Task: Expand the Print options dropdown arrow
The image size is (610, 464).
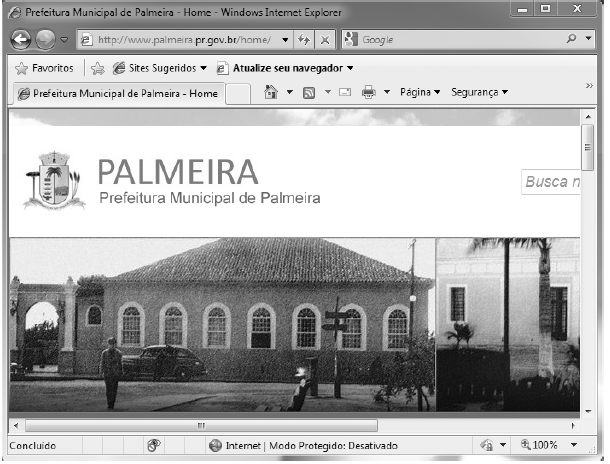Action: pyautogui.click(x=387, y=92)
